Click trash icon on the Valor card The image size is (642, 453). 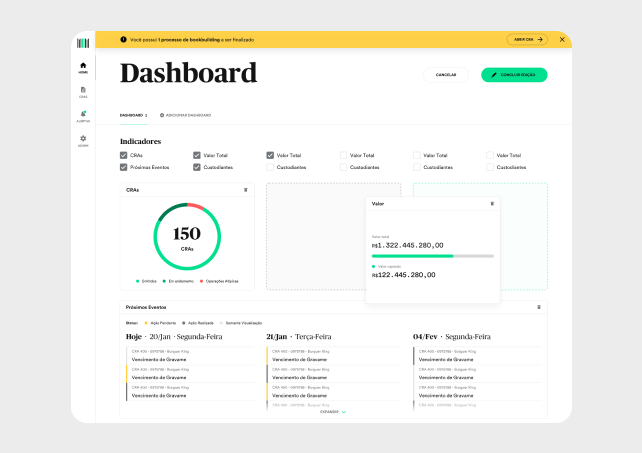(492, 203)
